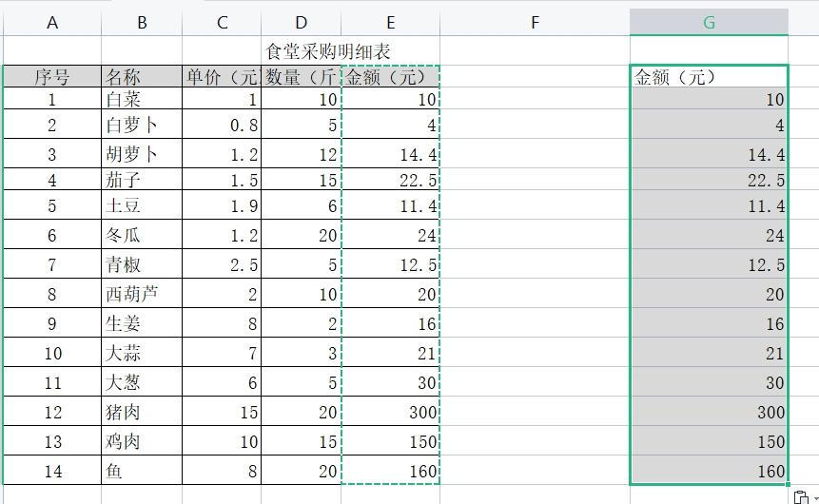Click the 名称 header cell

[x=142, y=77]
